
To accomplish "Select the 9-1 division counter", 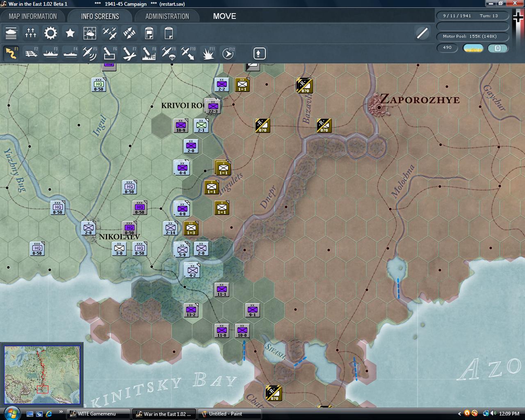I will pos(253,310).
